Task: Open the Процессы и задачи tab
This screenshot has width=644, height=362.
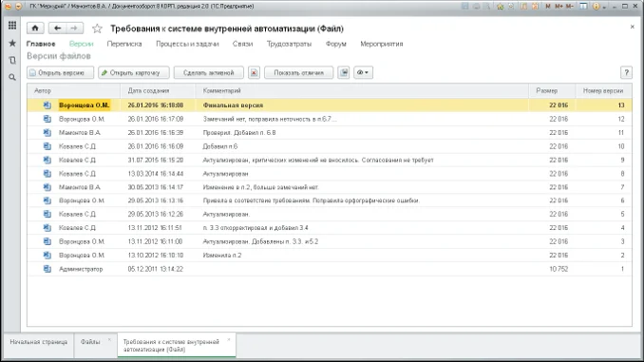Action: (187, 44)
